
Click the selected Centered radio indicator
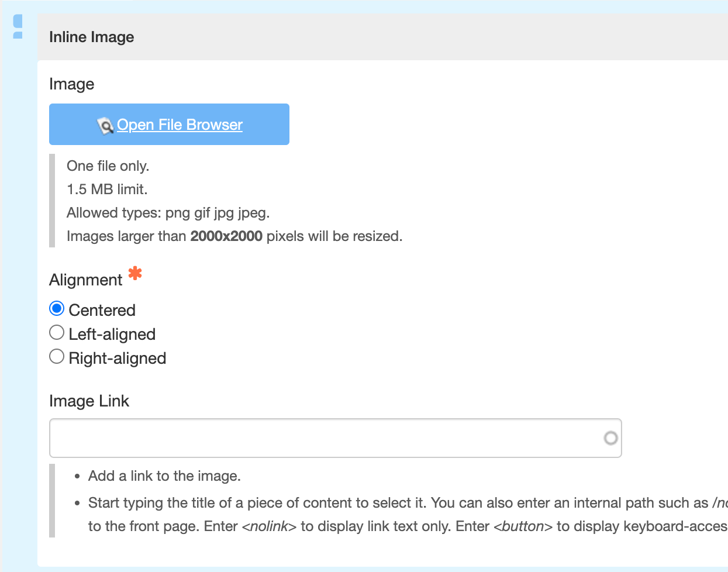(x=56, y=308)
